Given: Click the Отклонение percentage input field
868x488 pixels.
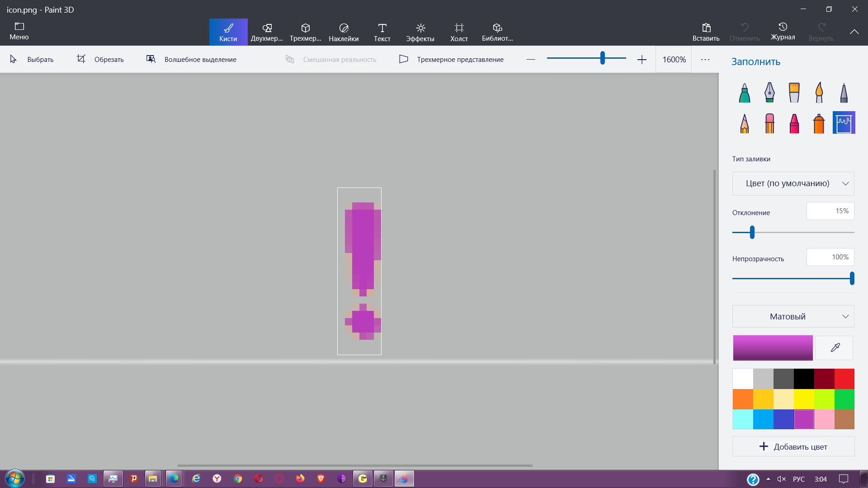Looking at the screenshot, I should (x=830, y=211).
